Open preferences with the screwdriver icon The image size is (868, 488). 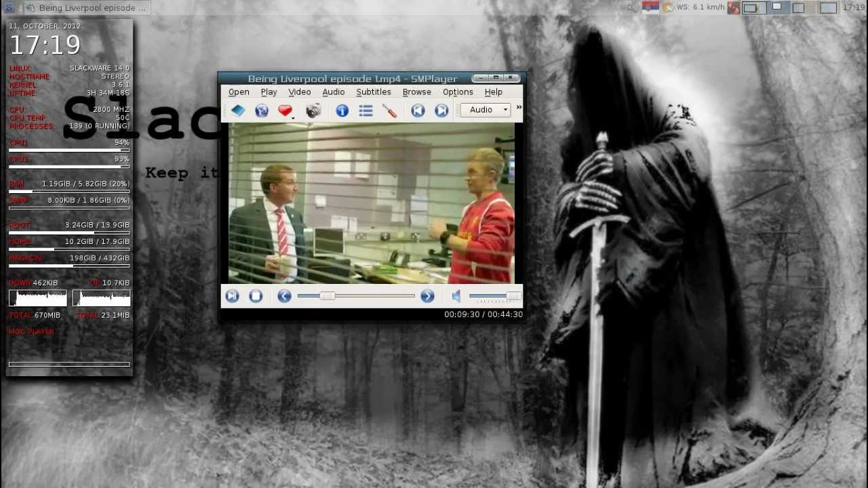[390, 110]
